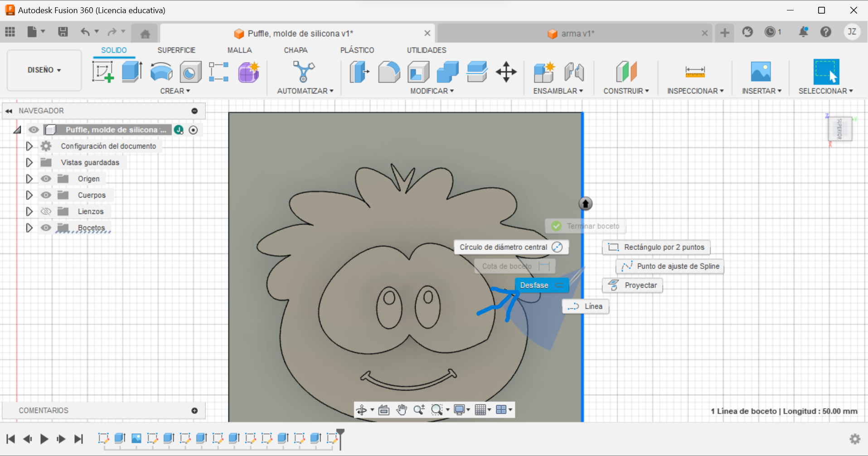Select the Revolve tool icon
This screenshot has width=868, height=456.
161,72
